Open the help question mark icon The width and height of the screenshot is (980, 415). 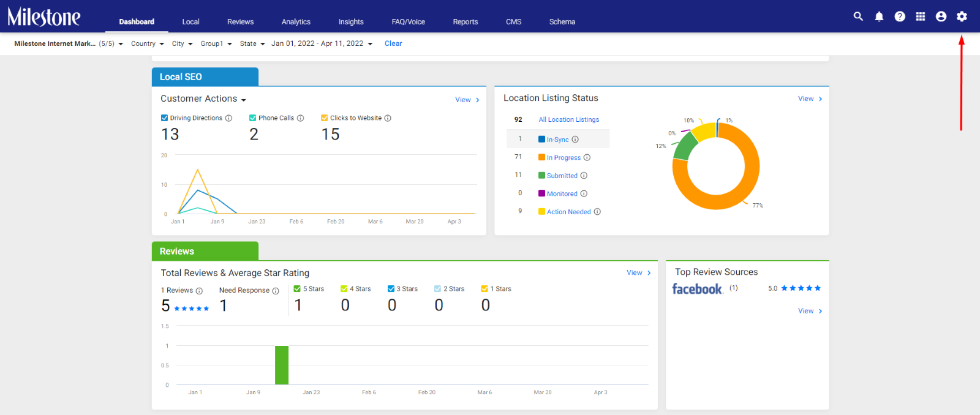pyautogui.click(x=900, y=17)
